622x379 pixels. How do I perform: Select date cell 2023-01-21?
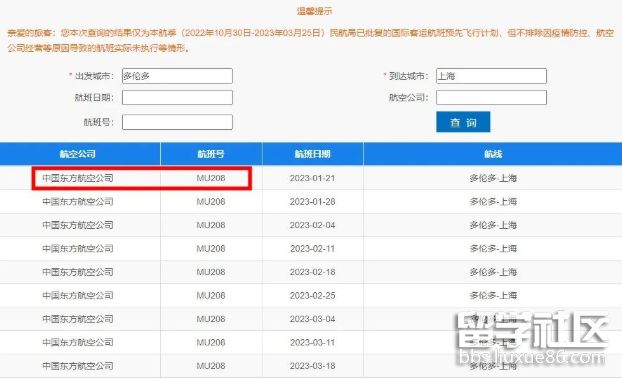point(313,178)
